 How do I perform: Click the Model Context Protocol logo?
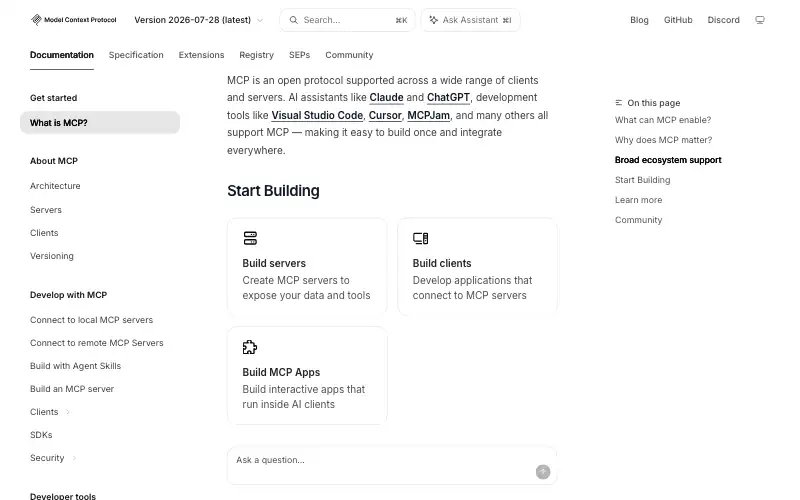(x=73, y=20)
